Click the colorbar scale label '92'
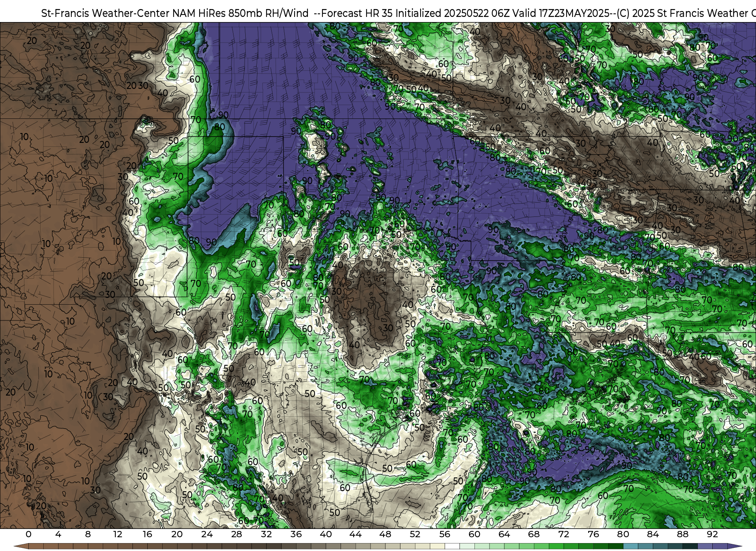756x551 pixels. 712,534
